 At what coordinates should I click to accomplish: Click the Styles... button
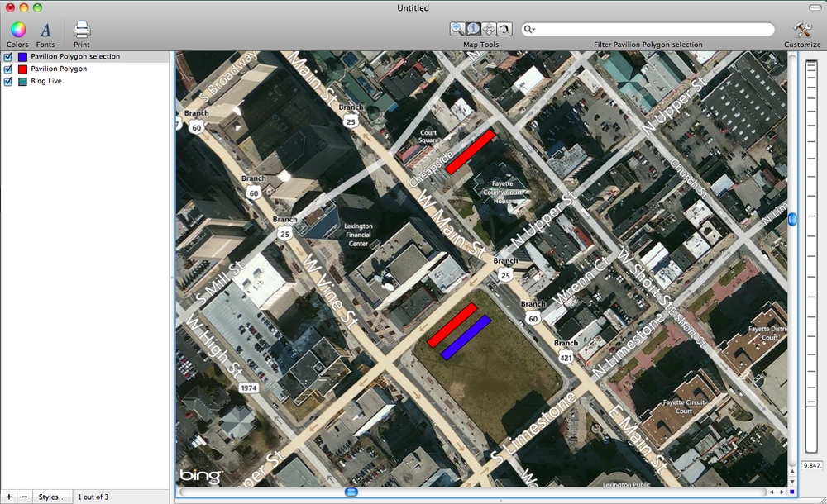coord(51,497)
